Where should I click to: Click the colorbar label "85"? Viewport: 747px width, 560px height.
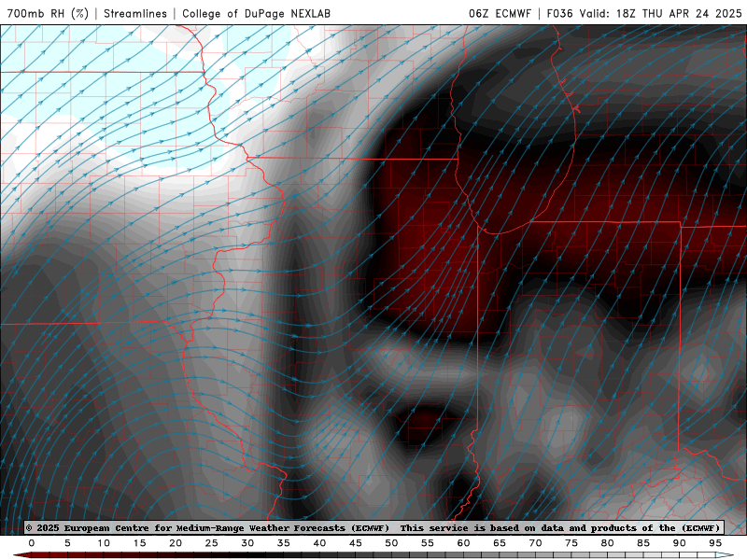pos(643,543)
